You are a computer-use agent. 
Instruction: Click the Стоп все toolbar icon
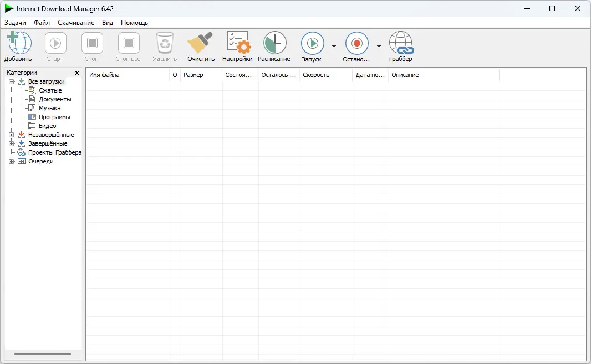129,43
